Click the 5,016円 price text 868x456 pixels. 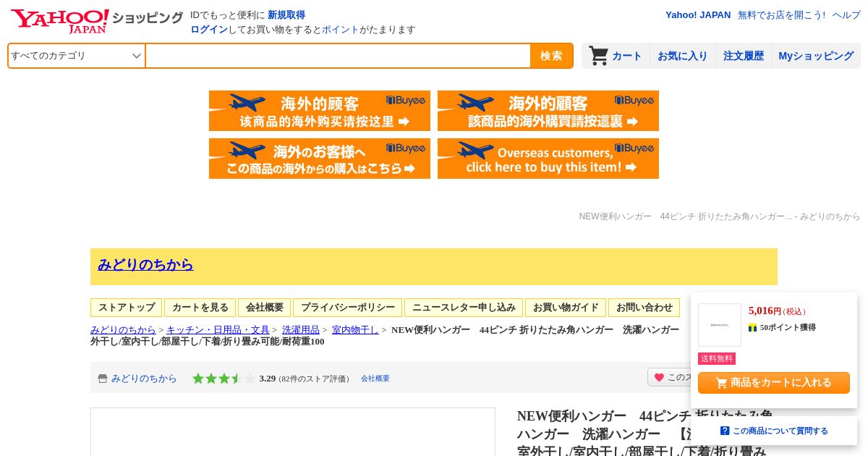(x=765, y=311)
